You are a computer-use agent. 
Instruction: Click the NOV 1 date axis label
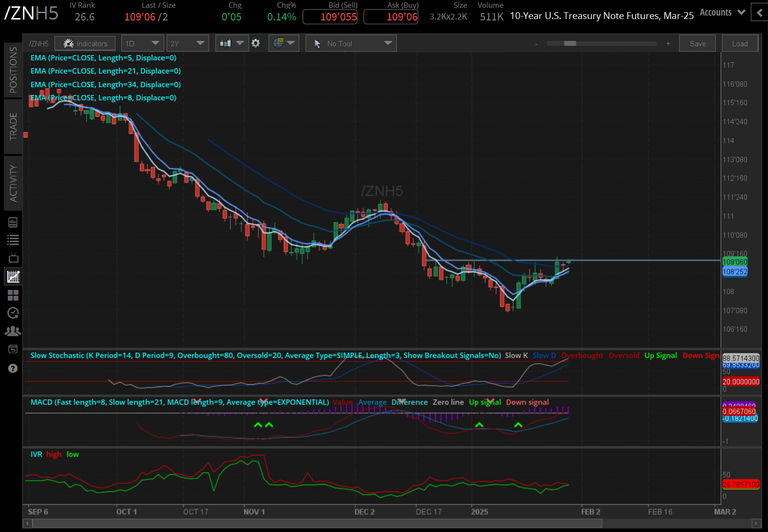click(x=254, y=512)
